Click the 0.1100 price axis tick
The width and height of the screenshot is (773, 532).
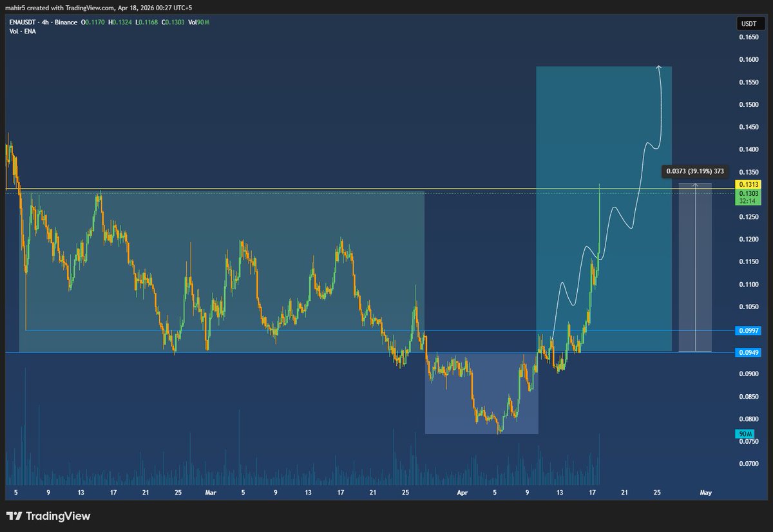(x=749, y=285)
